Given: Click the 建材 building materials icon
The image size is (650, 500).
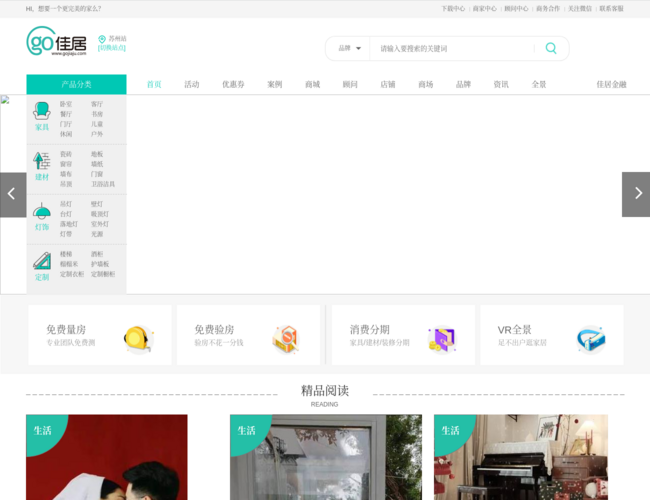Looking at the screenshot, I should tap(42, 160).
